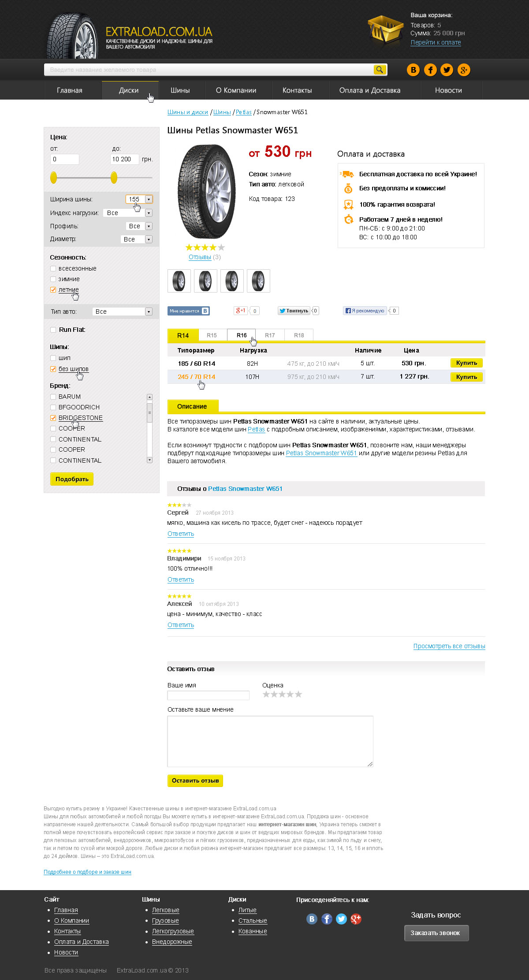
Task: Check the 'зимние' checkbox
Action: pyautogui.click(x=53, y=279)
